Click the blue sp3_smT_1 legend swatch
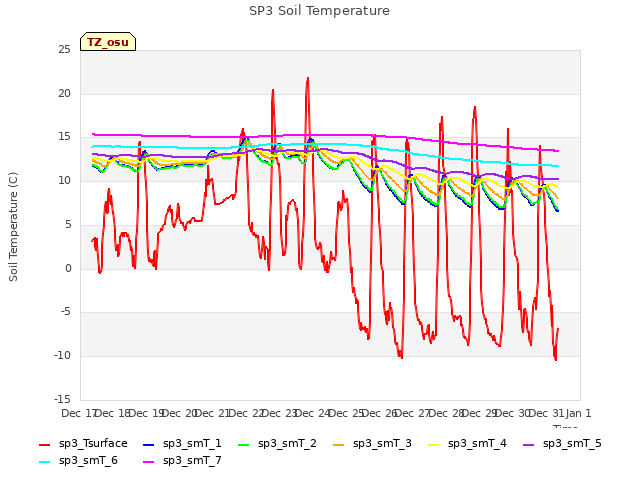The width and height of the screenshot is (640, 480). click(149, 444)
